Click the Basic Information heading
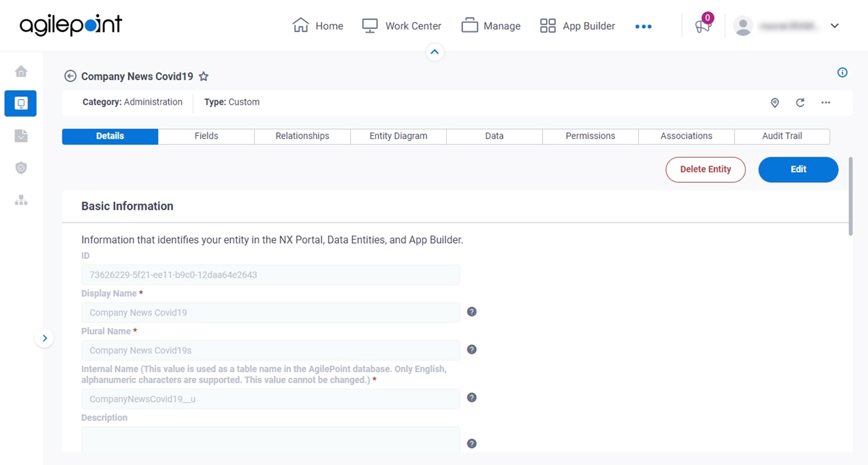The height and width of the screenshot is (465, 868). (127, 206)
